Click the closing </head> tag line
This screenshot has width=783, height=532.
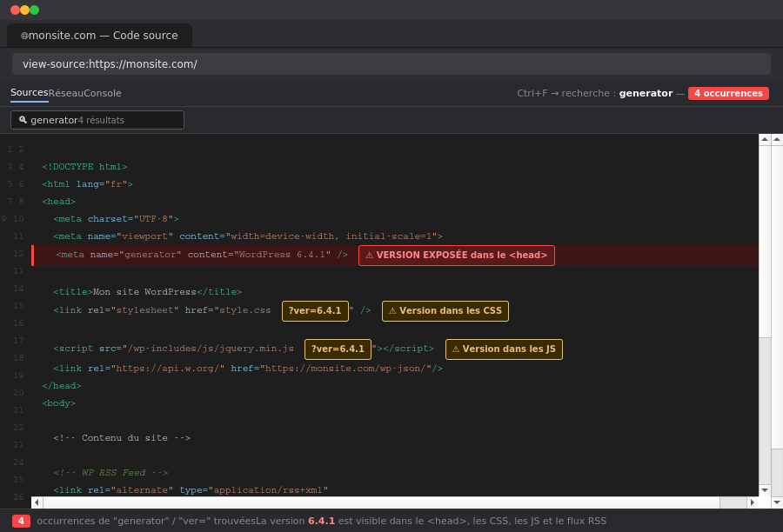coord(62,386)
